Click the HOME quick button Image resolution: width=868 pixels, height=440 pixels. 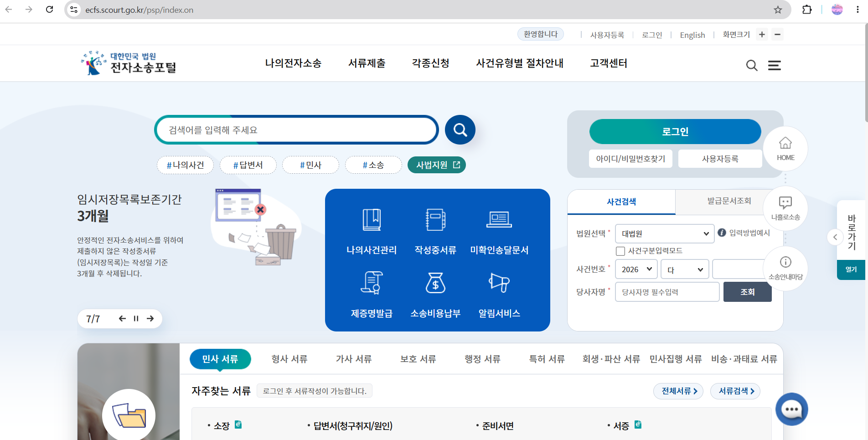pyautogui.click(x=785, y=149)
